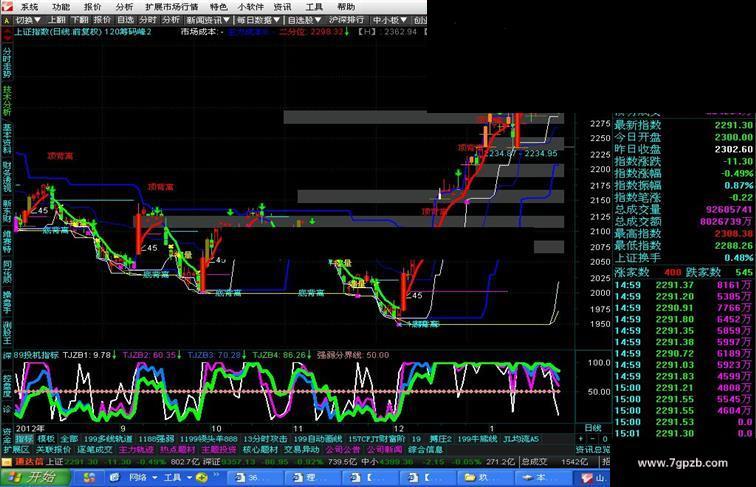Select 分时走势 sidebar tab
The width and height of the screenshot is (756, 487).
(7, 62)
